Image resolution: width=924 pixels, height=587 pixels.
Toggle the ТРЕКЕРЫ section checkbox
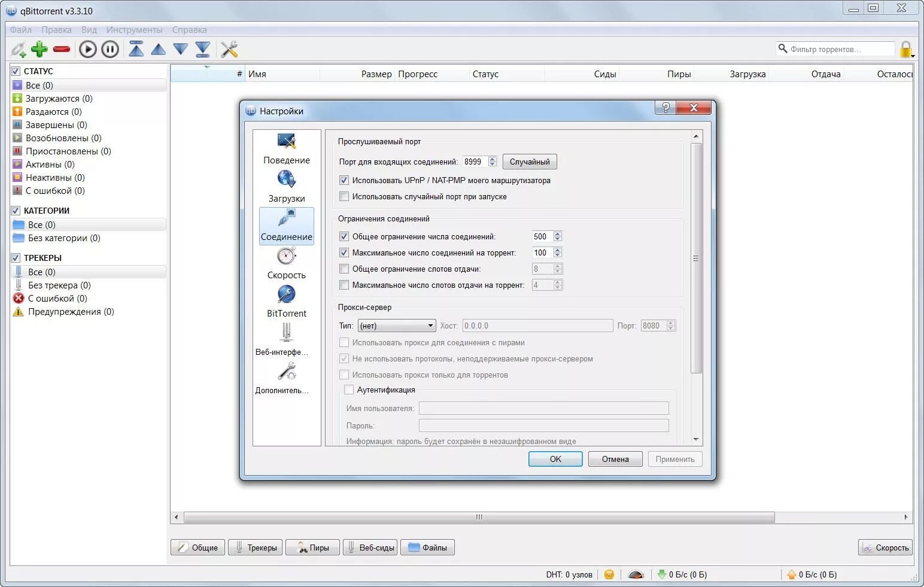pos(16,258)
